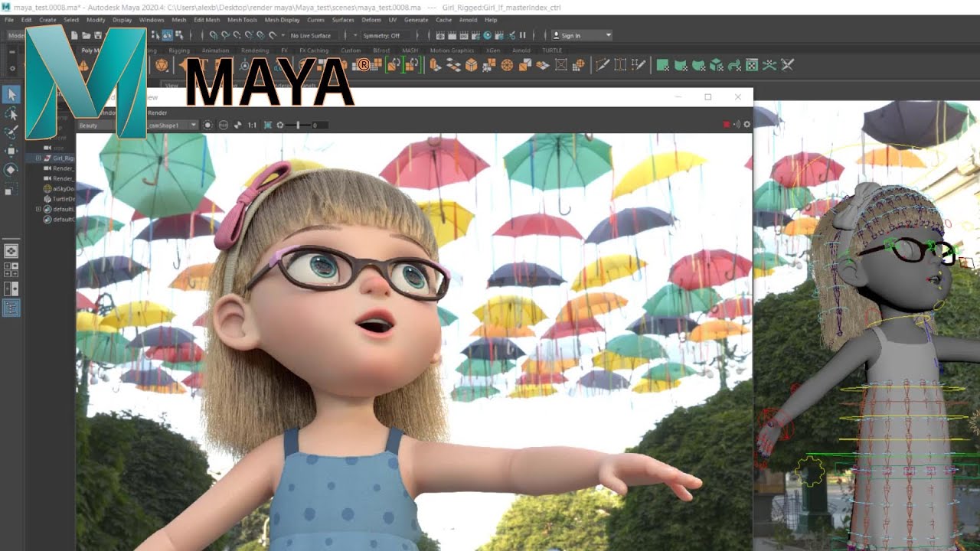Activate the Lasso select tool
The height and width of the screenshot is (551, 980).
pyautogui.click(x=11, y=113)
